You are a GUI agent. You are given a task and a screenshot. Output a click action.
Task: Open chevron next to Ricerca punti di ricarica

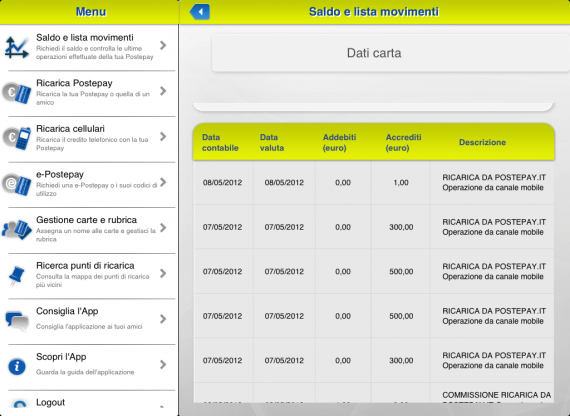click(163, 273)
